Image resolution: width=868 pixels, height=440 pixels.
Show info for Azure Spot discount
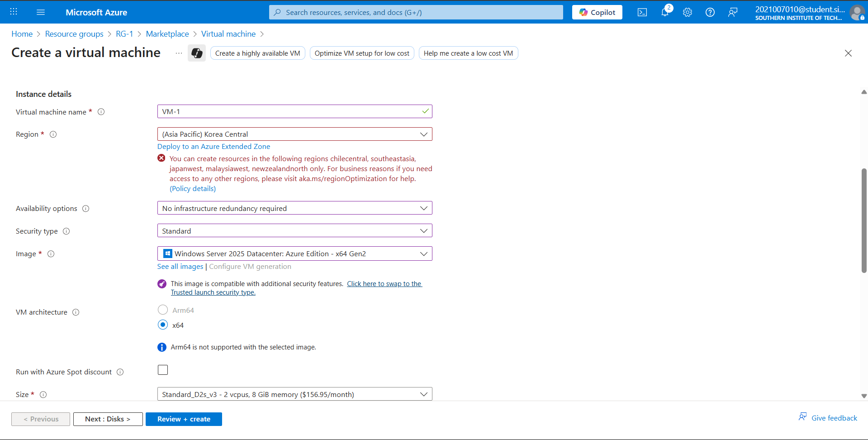click(120, 372)
